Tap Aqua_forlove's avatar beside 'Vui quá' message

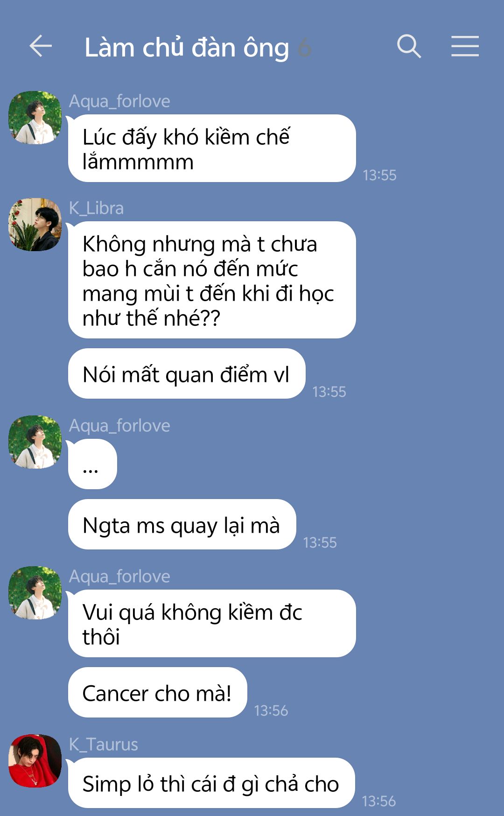[35, 593]
